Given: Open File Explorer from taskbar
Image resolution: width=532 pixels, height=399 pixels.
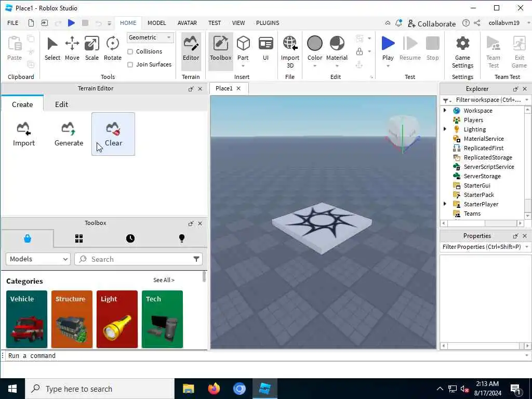Looking at the screenshot, I should (188, 389).
